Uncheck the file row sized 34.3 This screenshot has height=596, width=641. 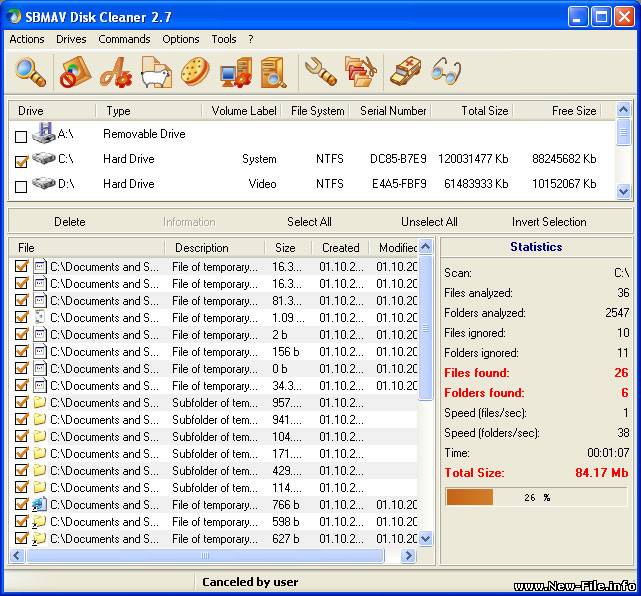coord(21,385)
